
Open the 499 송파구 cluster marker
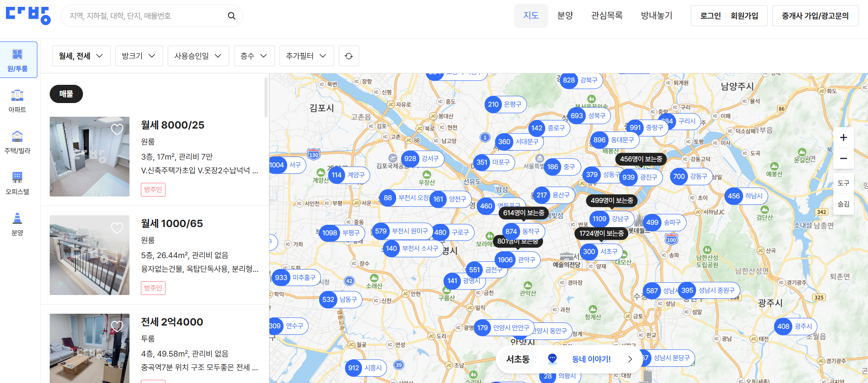665,223
